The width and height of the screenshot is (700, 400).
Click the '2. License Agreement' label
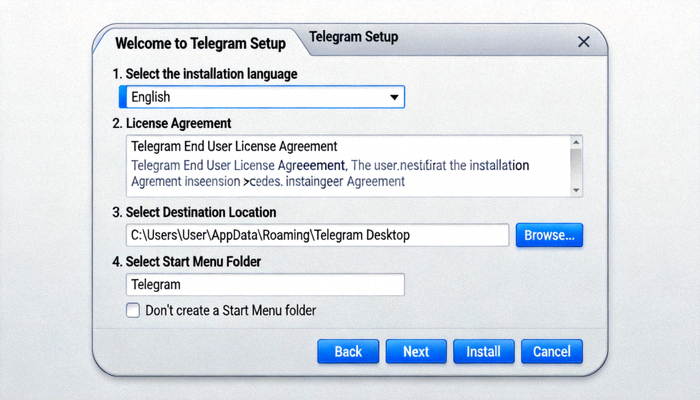[171, 123]
